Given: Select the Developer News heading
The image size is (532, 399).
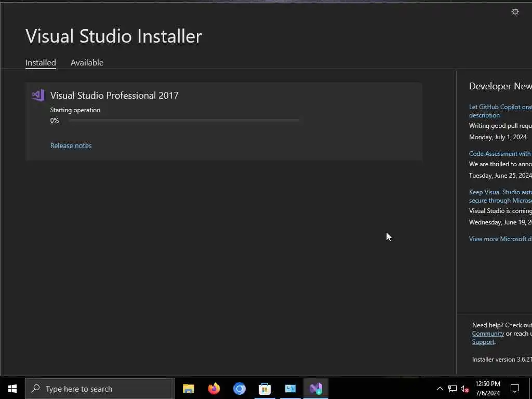Looking at the screenshot, I should (x=500, y=86).
